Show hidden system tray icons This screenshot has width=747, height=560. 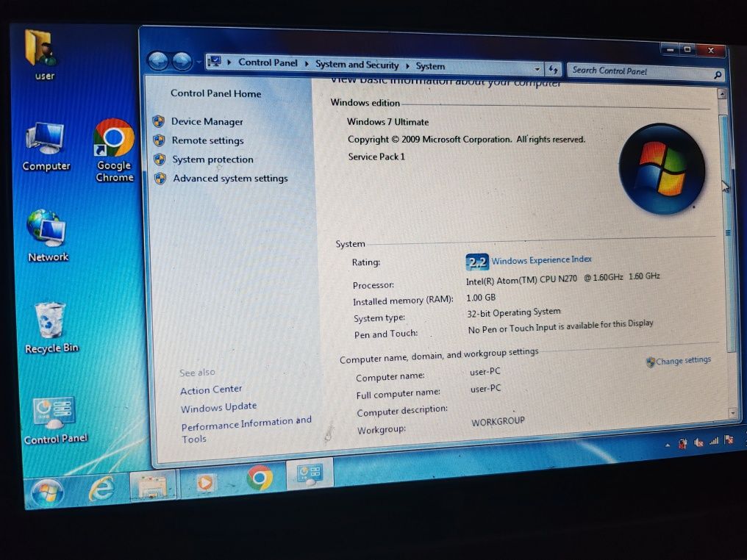coord(668,445)
